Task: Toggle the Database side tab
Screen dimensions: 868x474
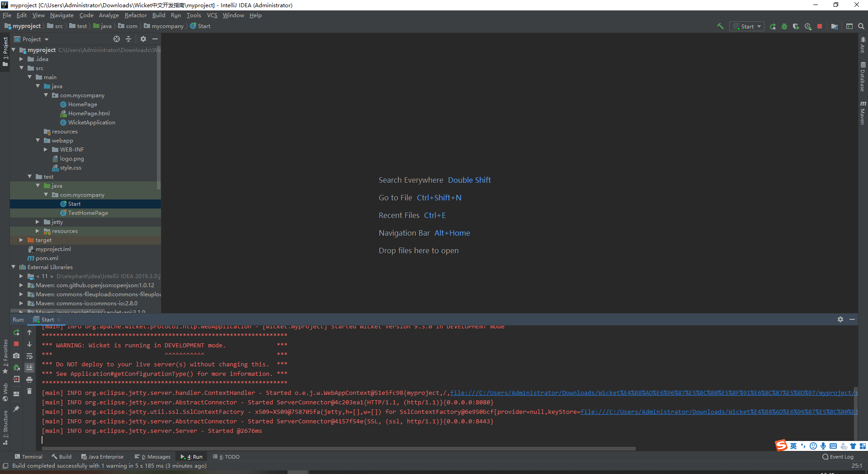Action: tap(863, 77)
